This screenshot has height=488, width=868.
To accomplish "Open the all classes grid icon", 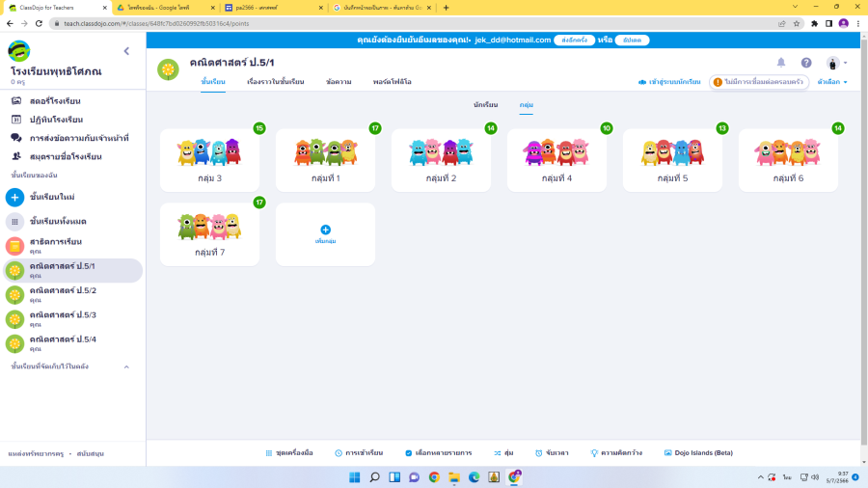I will click(x=14, y=221).
